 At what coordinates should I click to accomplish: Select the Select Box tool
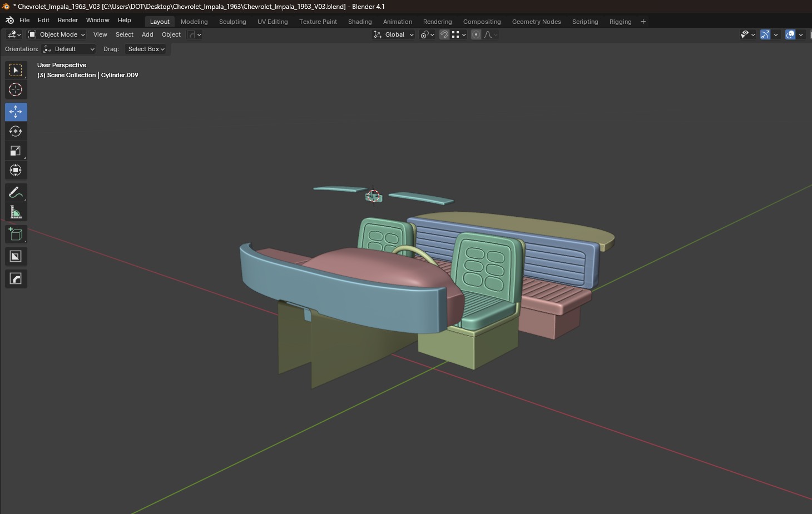click(x=16, y=70)
